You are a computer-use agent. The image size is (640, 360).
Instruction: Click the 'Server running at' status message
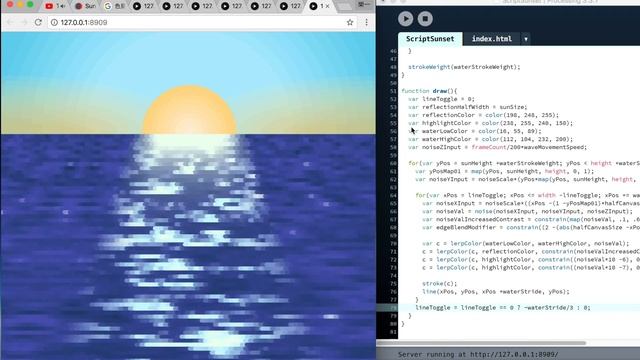point(478,354)
